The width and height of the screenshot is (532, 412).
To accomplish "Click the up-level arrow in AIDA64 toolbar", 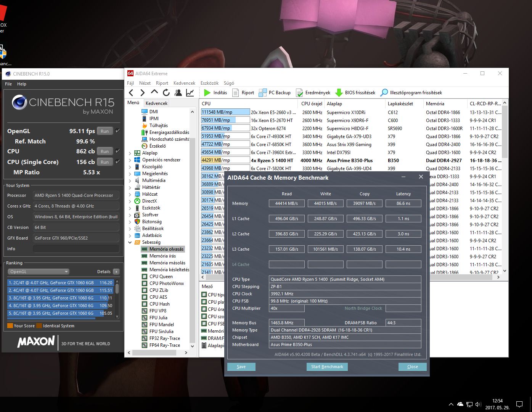I will tap(154, 92).
